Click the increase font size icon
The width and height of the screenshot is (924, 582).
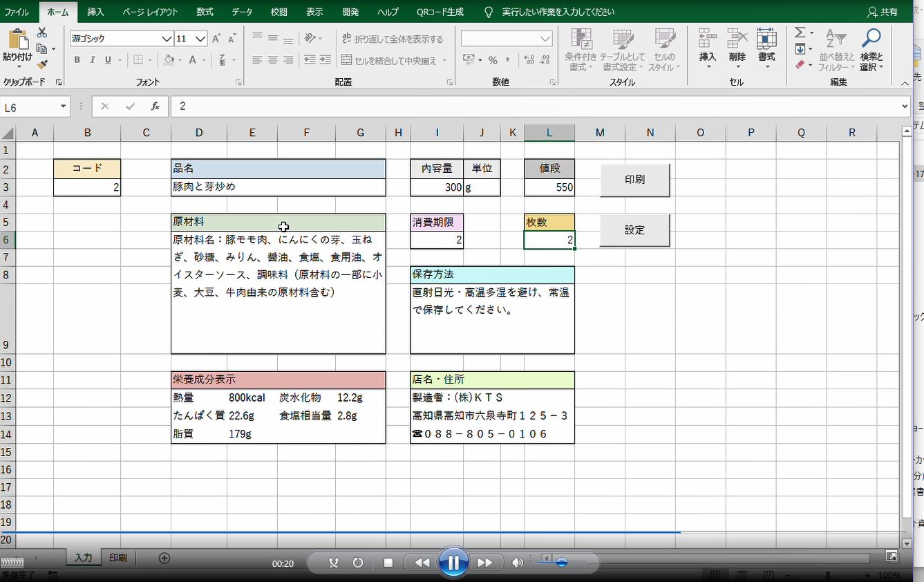(216, 39)
